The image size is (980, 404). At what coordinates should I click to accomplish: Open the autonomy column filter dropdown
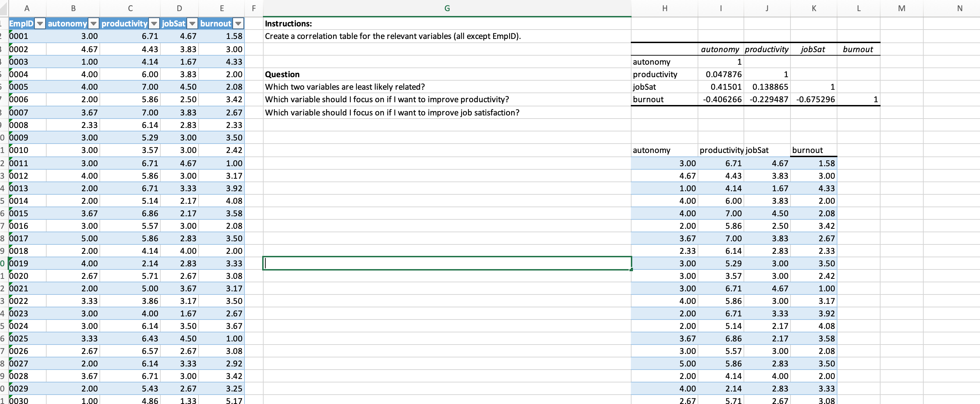coord(94,24)
